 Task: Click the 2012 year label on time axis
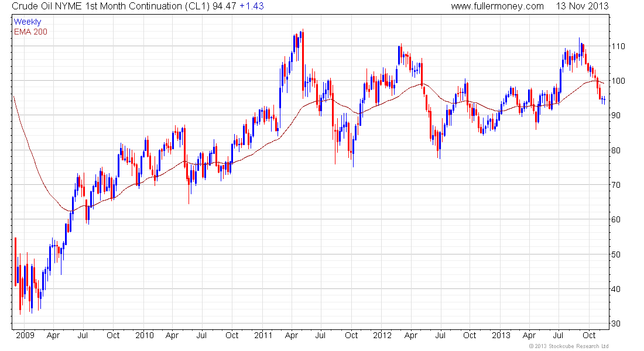(382, 335)
